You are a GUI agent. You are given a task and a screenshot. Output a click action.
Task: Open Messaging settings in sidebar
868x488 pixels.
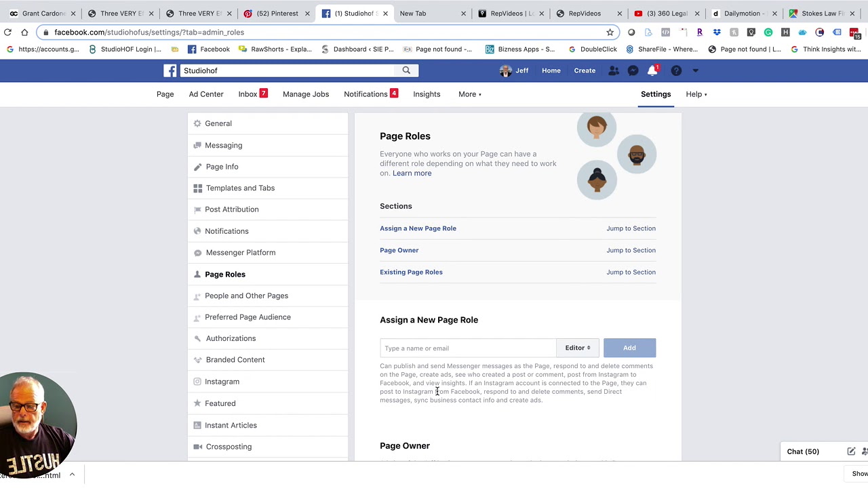(267, 145)
